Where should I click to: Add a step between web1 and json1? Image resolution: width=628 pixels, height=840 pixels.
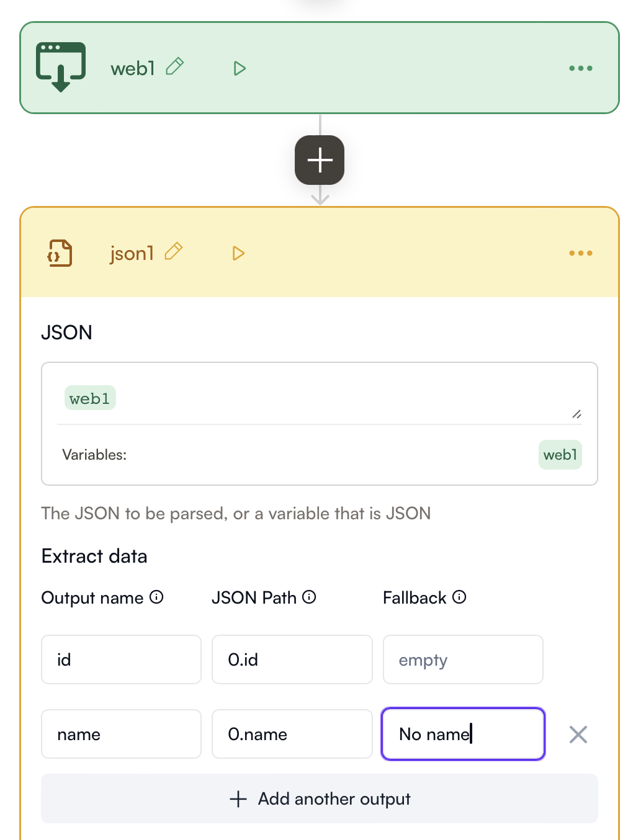pyautogui.click(x=320, y=160)
